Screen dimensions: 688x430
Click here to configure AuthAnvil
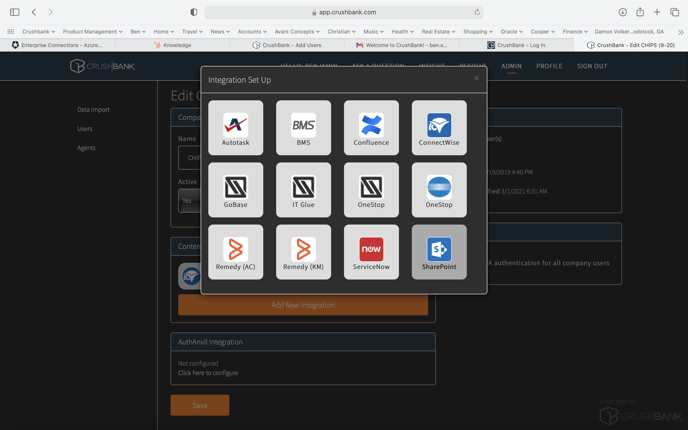(208, 373)
